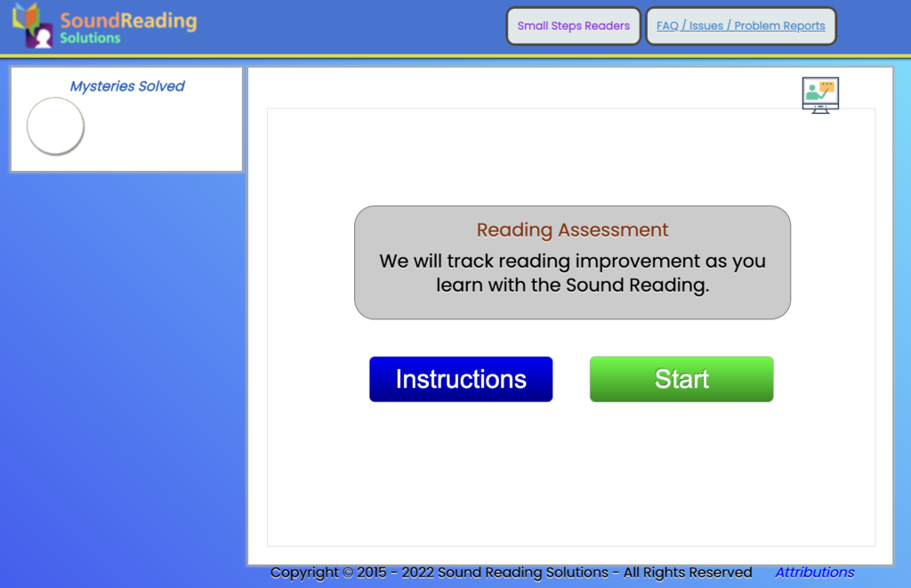Click the SoundReading book logo icon
Viewport: 911px width, 588px height.
(32, 26)
